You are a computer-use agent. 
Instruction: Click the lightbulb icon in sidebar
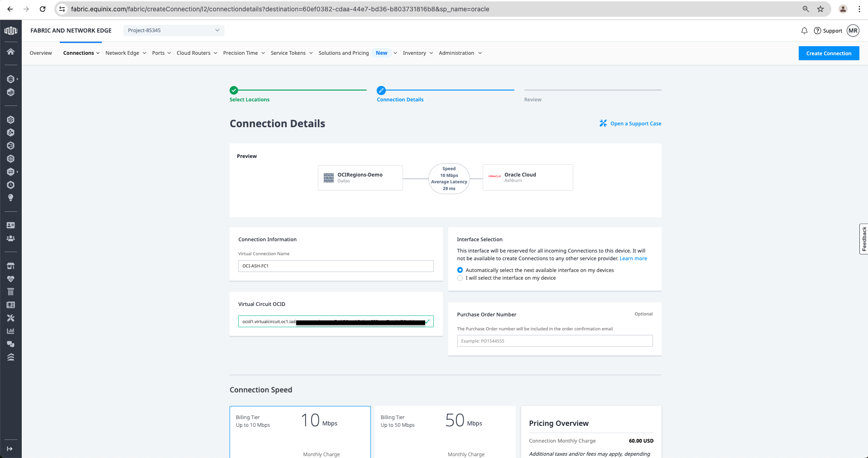[10, 198]
